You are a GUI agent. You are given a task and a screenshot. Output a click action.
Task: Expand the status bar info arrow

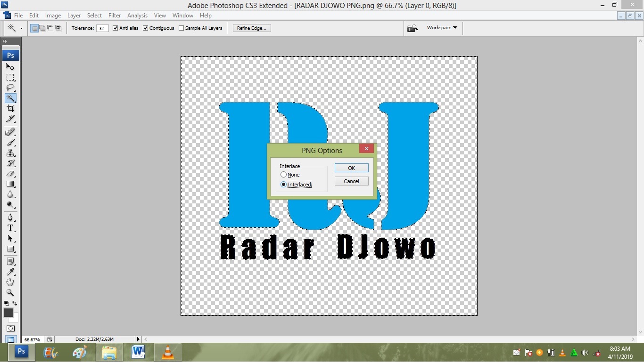click(x=138, y=339)
